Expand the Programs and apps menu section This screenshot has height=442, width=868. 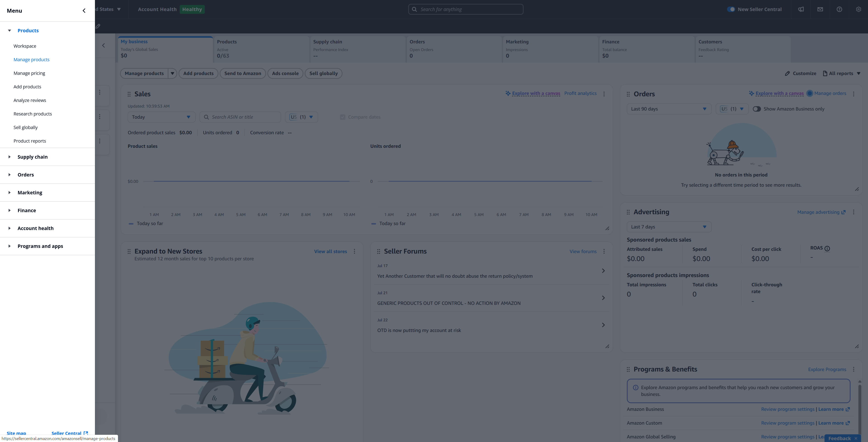click(x=9, y=246)
